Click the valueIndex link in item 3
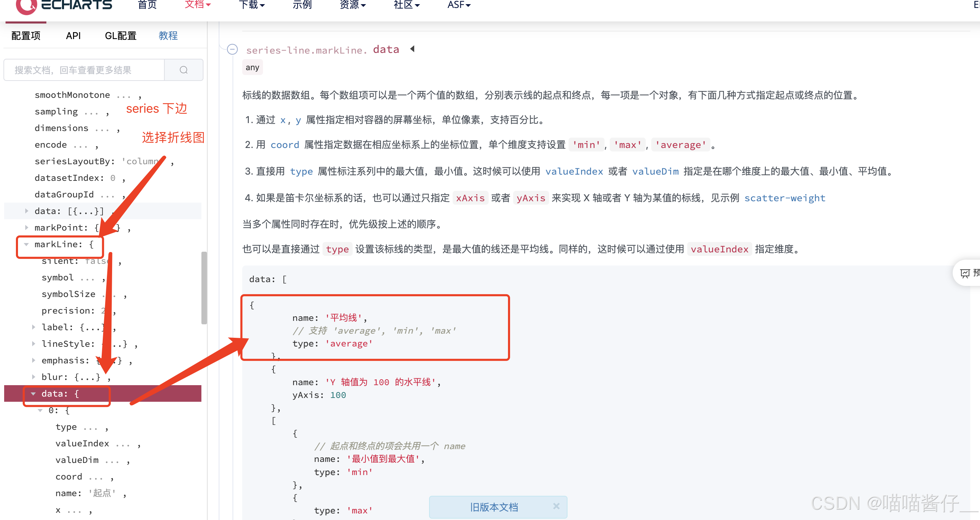The height and width of the screenshot is (520, 980). (574, 172)
